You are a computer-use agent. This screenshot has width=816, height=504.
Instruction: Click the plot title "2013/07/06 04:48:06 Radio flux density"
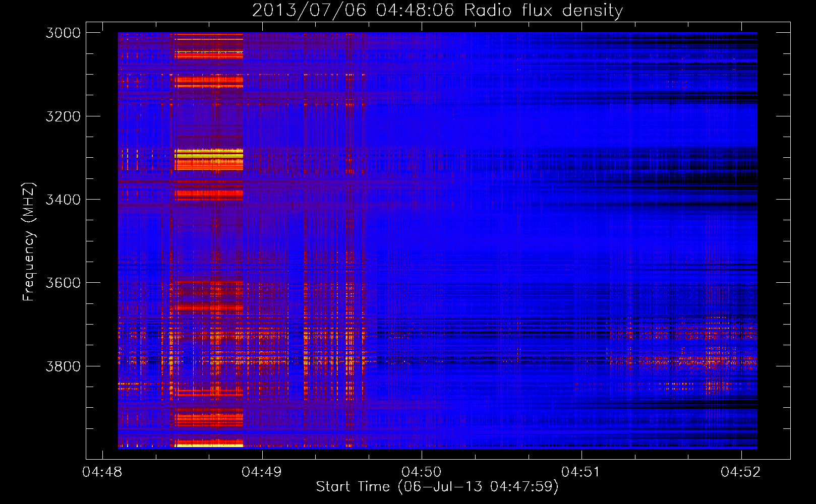[x=437, y=11]
